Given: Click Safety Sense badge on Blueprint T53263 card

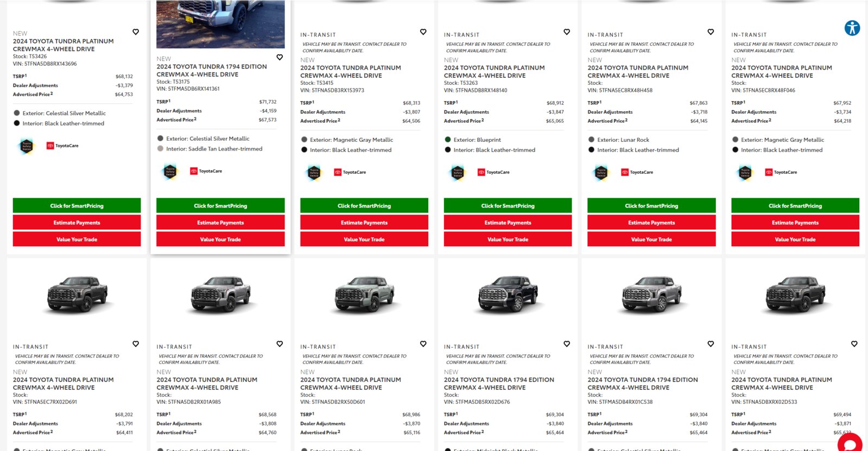Looking at the screenshot, I should tap(458, 172).
